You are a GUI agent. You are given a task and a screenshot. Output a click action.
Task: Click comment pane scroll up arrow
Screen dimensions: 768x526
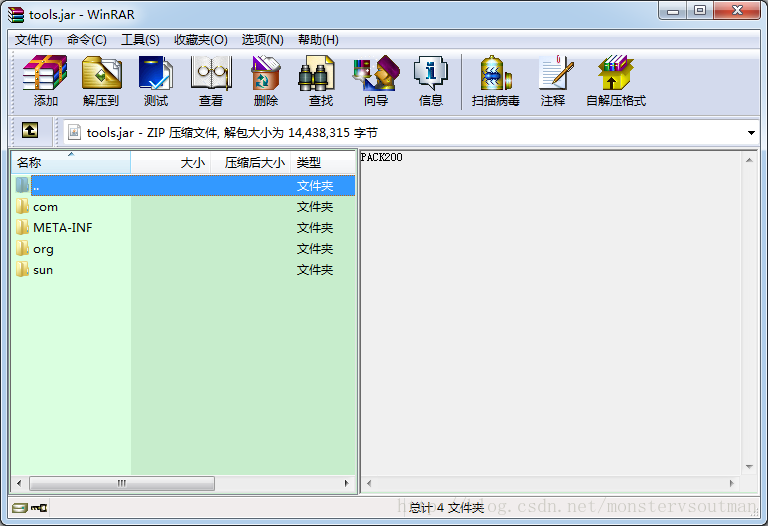coord(749,160)
